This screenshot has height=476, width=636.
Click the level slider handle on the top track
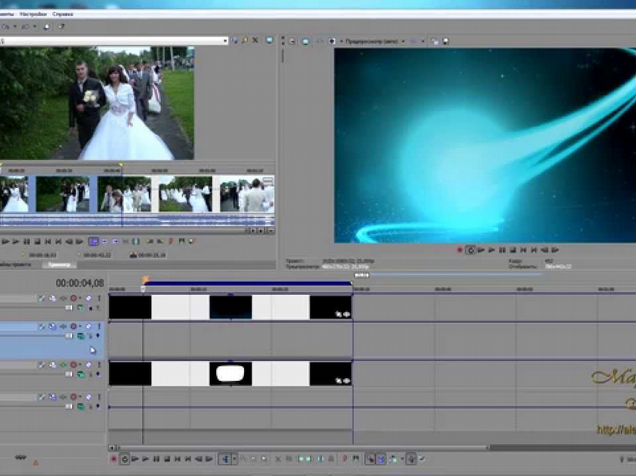pyautogui.click(x=69, y=308)
